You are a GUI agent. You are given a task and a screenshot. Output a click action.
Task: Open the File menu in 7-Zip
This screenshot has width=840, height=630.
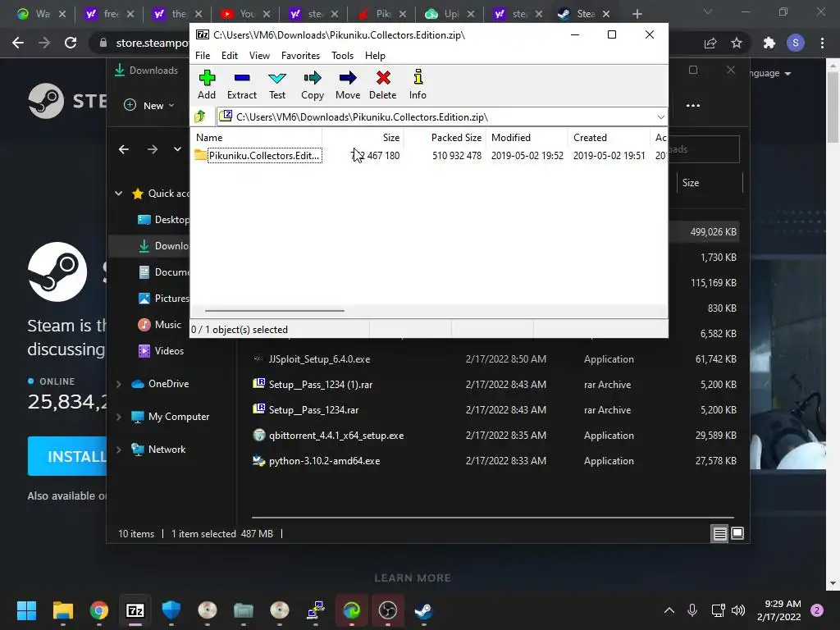tap(203, 56)
